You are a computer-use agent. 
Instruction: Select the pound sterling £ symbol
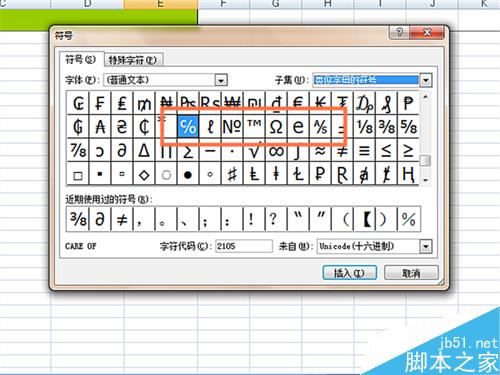(122, 103)
